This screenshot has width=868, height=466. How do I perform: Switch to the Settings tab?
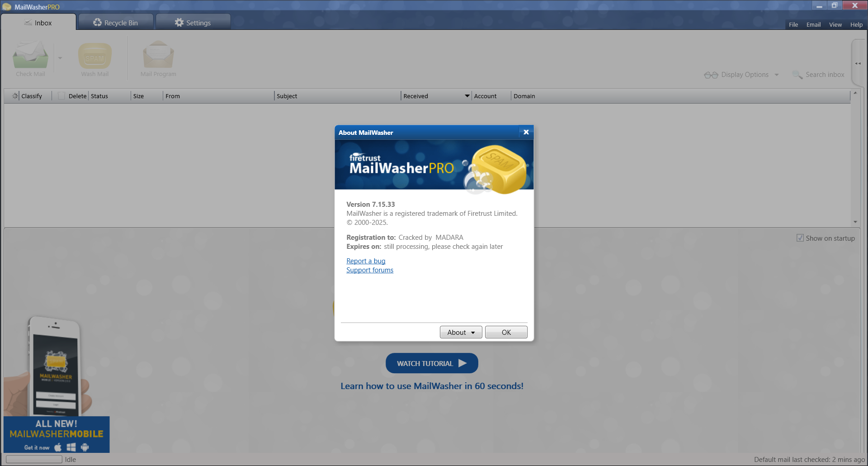coord(193,22)
